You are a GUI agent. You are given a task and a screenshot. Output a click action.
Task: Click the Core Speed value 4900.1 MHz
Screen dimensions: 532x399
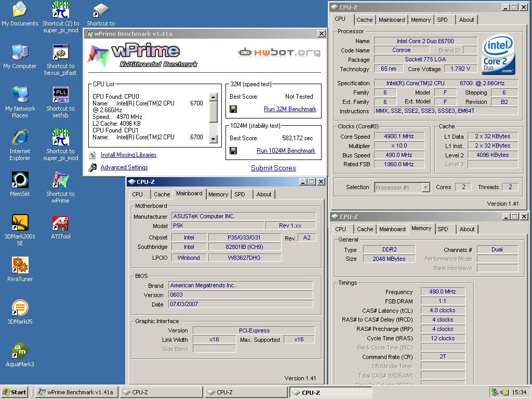pyautogui.click(x=399, y=137)
